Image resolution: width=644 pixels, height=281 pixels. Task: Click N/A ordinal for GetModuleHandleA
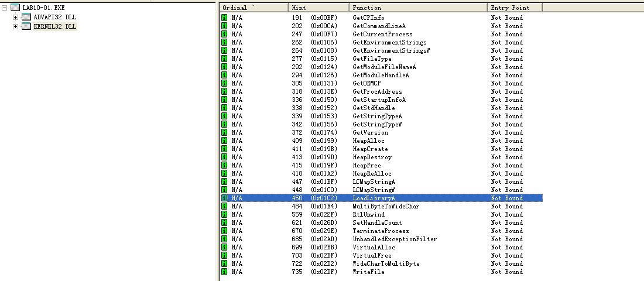[x=237, y=75]
